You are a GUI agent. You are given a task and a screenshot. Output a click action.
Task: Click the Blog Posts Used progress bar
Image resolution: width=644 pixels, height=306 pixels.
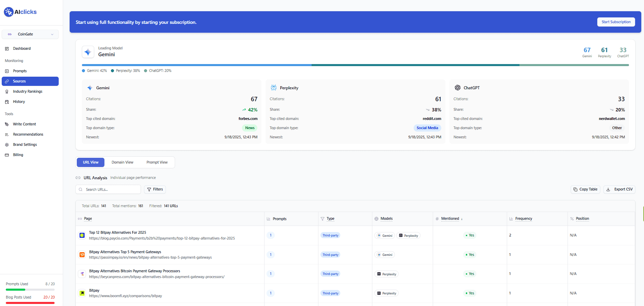click(x=30, y=303)
